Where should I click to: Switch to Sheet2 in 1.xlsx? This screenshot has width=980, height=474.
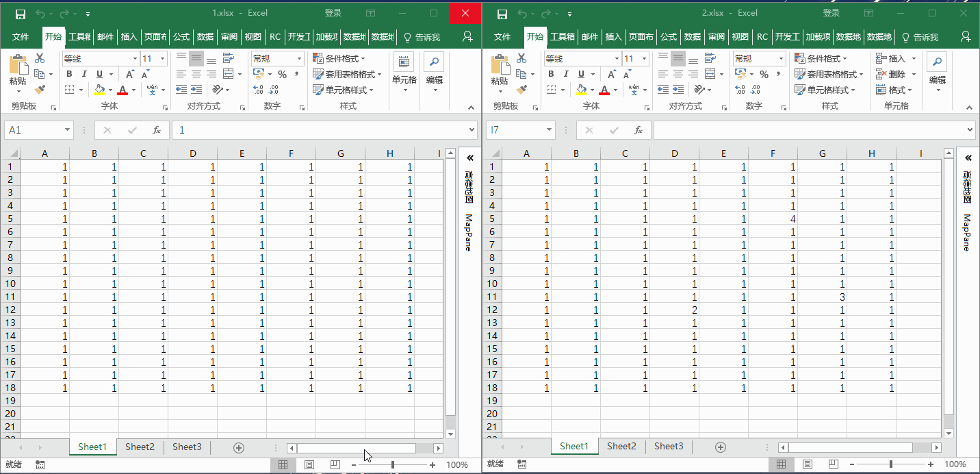[x=140, y=447]
